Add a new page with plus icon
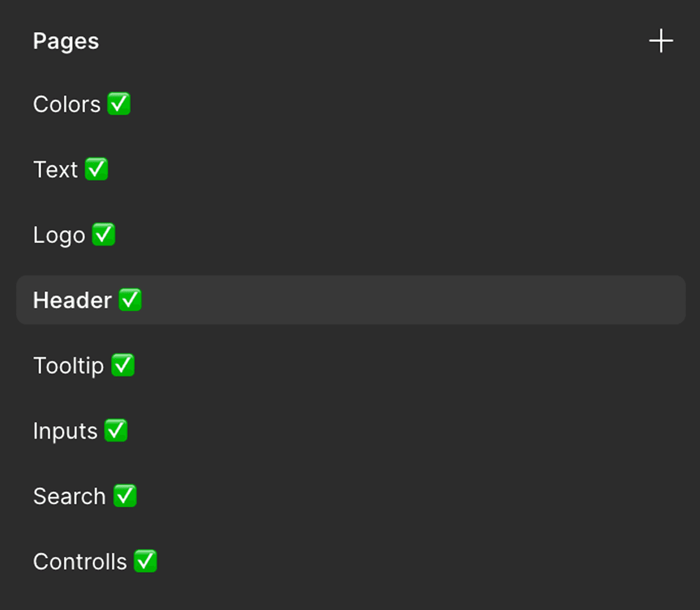700x610 pixels. 660,41
